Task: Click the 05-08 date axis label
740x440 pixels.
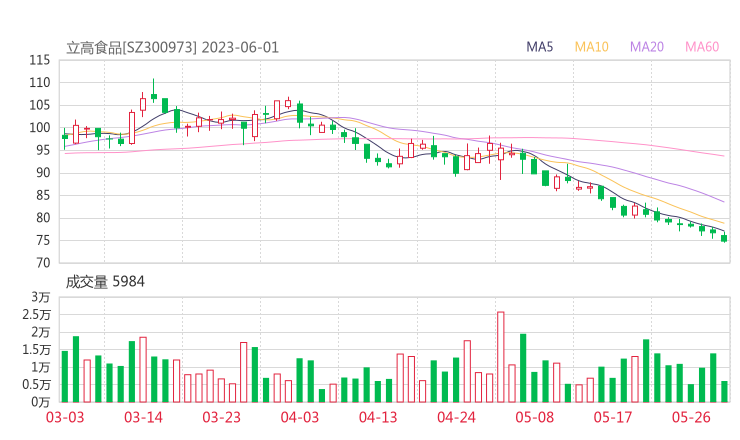Action: pos(534,417)
